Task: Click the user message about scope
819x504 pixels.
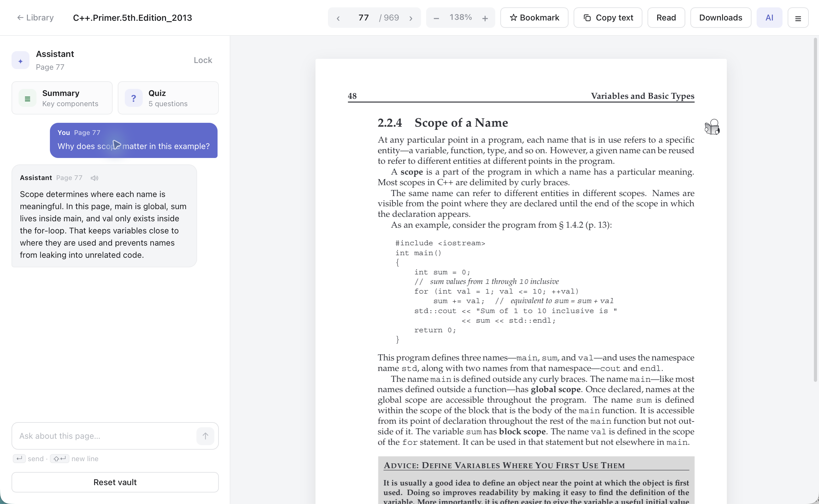Action: point(133,140)
